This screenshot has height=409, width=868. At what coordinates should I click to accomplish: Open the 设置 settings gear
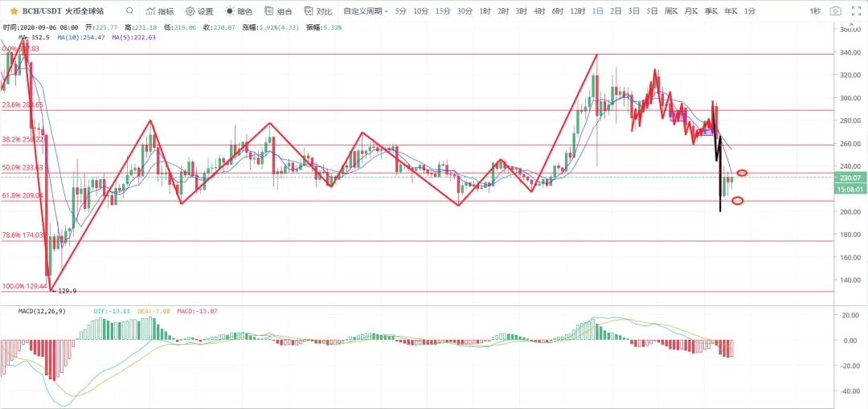199,11
